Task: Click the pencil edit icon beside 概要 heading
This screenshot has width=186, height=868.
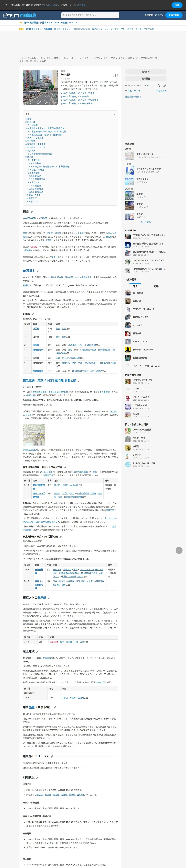Action: (x=32, y=212)
